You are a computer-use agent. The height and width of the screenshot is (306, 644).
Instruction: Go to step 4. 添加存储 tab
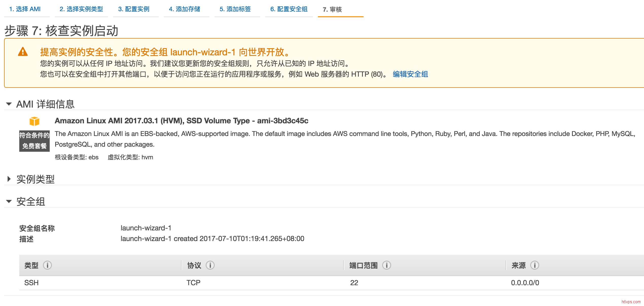pyautogui.click(x=185, y=9)
